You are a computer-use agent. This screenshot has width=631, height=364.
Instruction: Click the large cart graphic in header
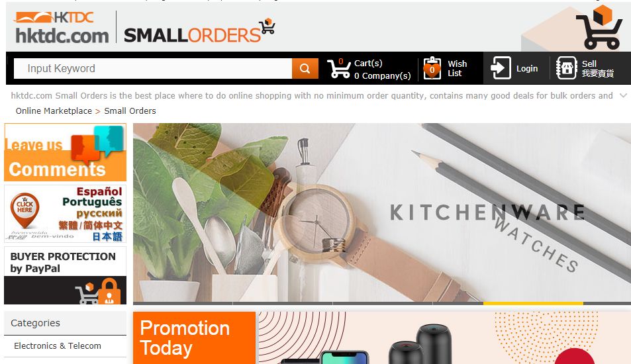599,27
